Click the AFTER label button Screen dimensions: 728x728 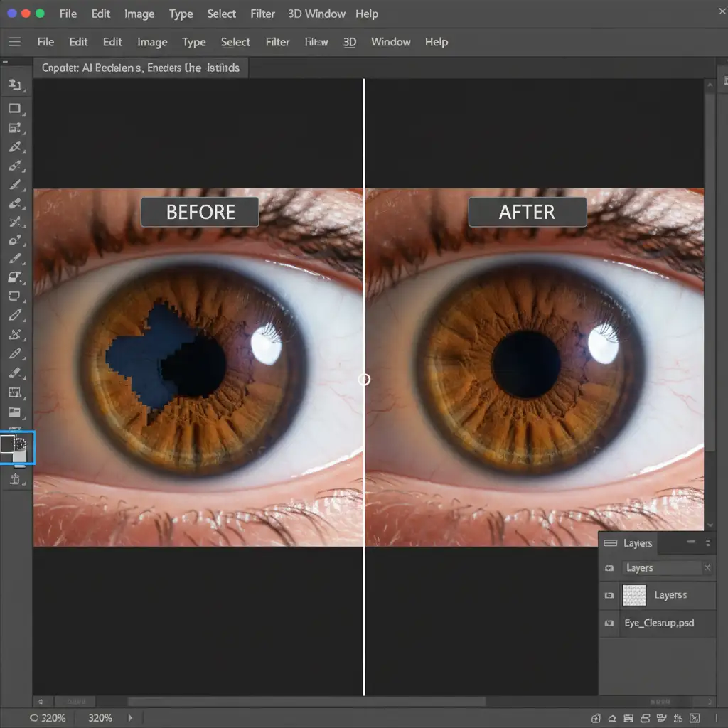[527, 212]
